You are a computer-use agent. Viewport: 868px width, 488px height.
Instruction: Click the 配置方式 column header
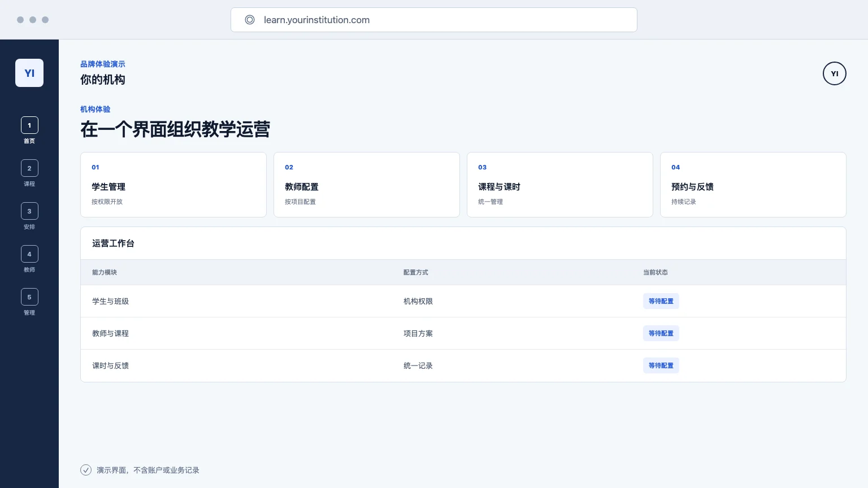[x=416, y=272]
